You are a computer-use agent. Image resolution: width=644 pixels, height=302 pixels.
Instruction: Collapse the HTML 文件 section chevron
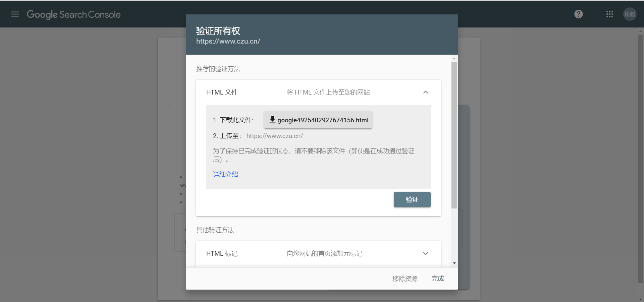click(x=425, y=92)
